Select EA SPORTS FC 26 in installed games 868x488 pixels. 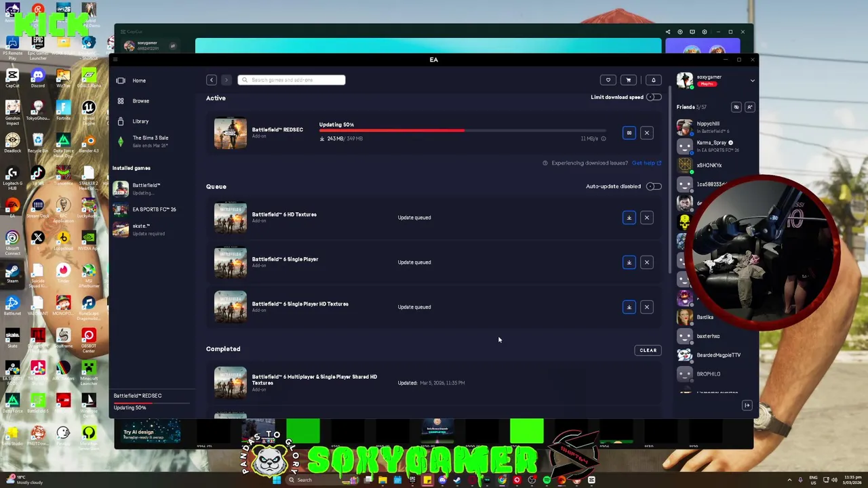(x=153, y=209)
